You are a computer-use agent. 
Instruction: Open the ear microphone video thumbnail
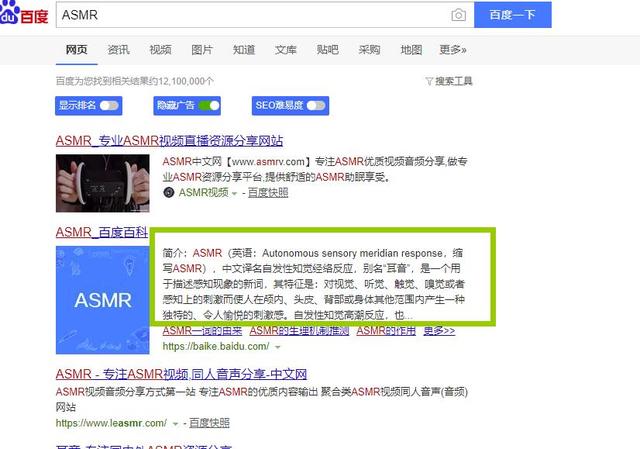coord(102,183)
